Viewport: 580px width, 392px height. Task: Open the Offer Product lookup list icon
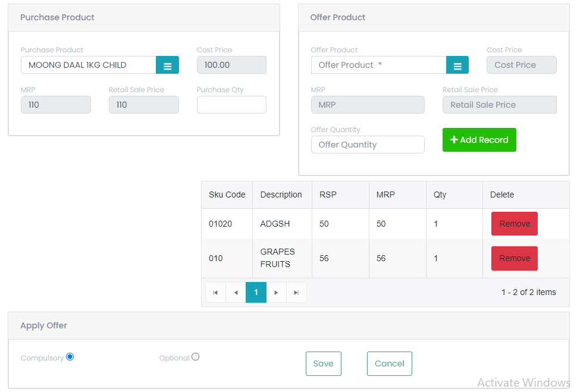(x=457, y=65)
